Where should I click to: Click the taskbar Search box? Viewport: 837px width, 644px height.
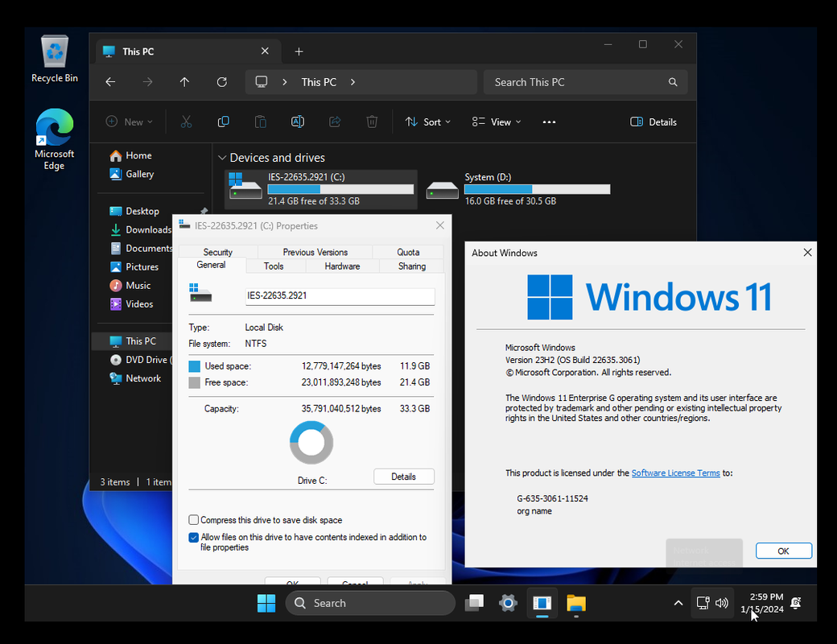click(370, 604)
